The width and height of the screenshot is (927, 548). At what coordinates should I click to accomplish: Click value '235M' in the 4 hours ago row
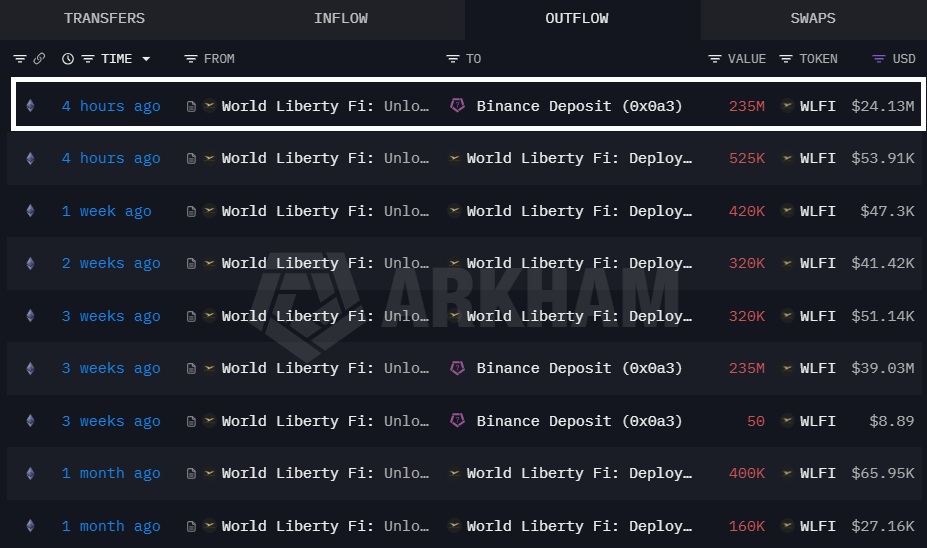[x=747, y=106]
